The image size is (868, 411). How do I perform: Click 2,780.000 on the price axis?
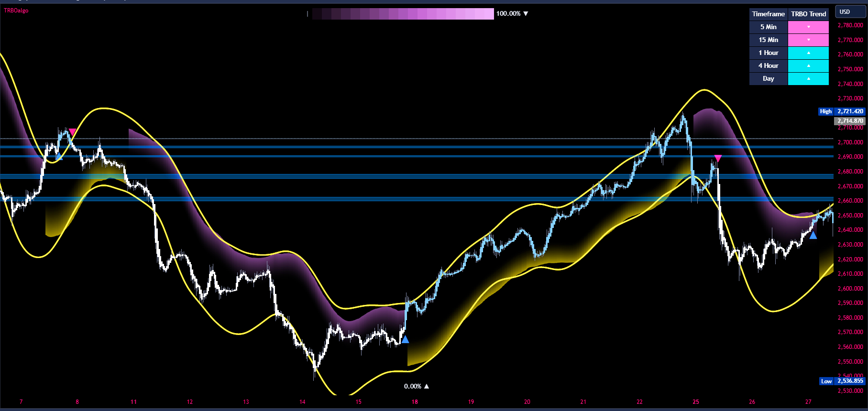(x=850, y=25)
